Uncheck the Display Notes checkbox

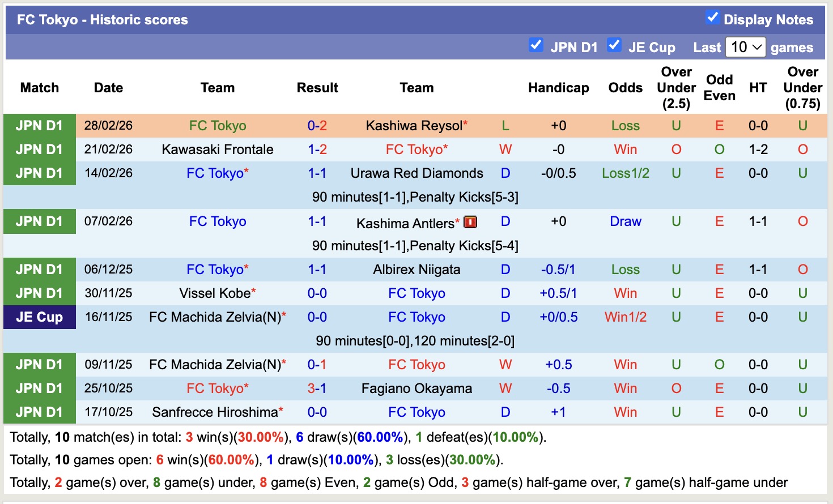point(712,17)
